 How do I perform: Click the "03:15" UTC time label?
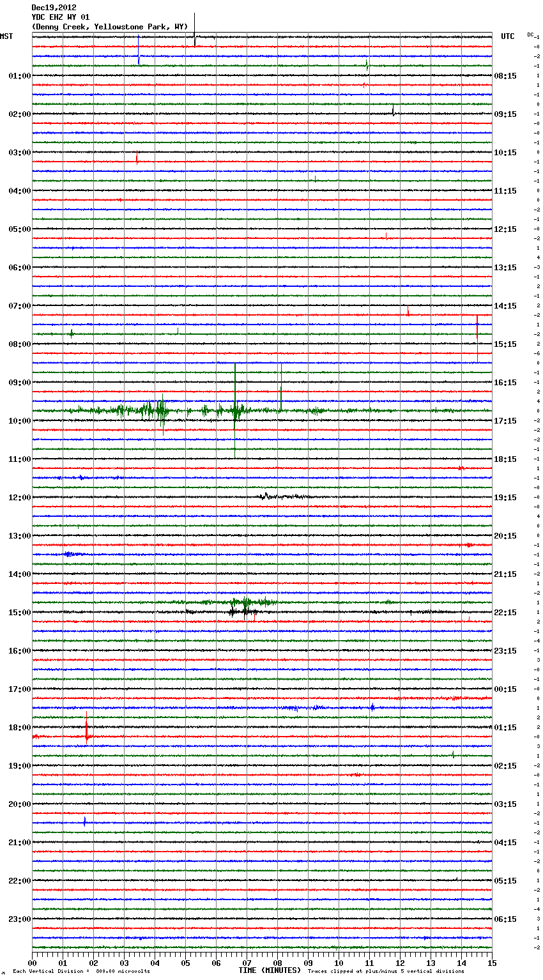click(505, 804)
